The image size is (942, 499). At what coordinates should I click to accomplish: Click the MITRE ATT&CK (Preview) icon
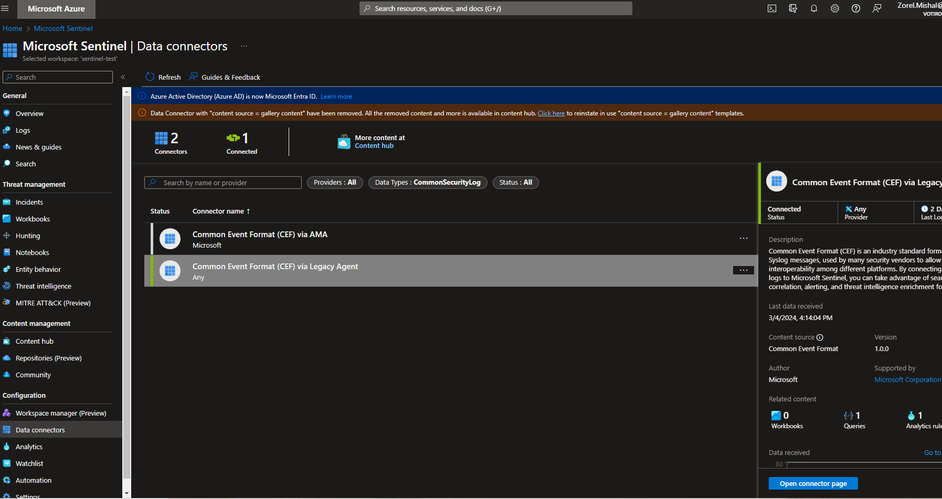7,303
